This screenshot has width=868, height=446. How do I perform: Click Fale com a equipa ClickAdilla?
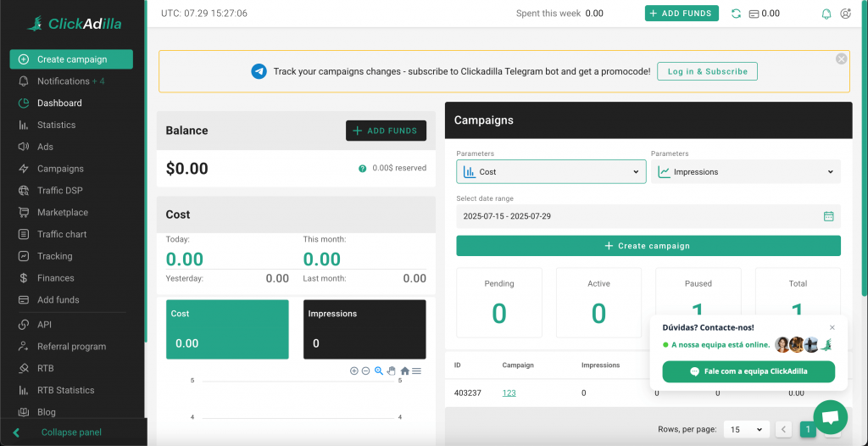click(x=748, y=371)
